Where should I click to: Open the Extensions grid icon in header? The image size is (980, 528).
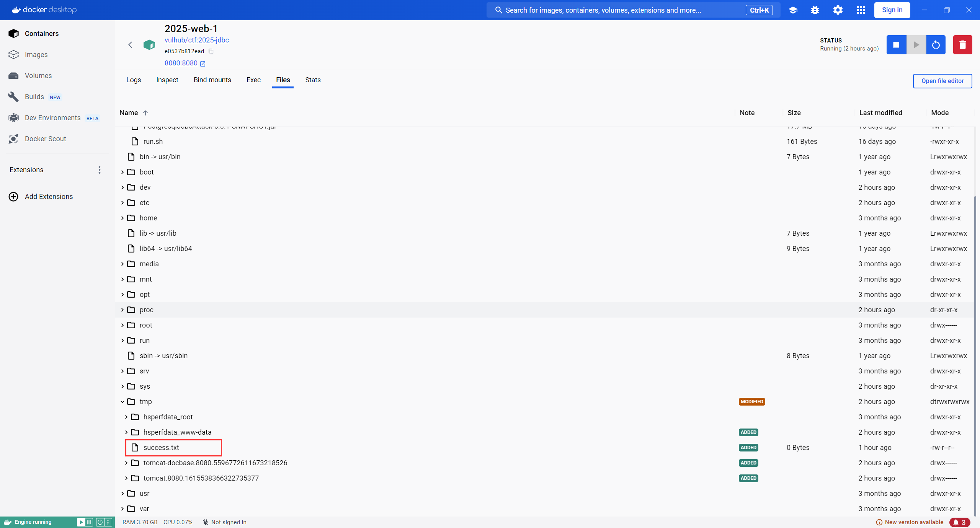(861, 10)
